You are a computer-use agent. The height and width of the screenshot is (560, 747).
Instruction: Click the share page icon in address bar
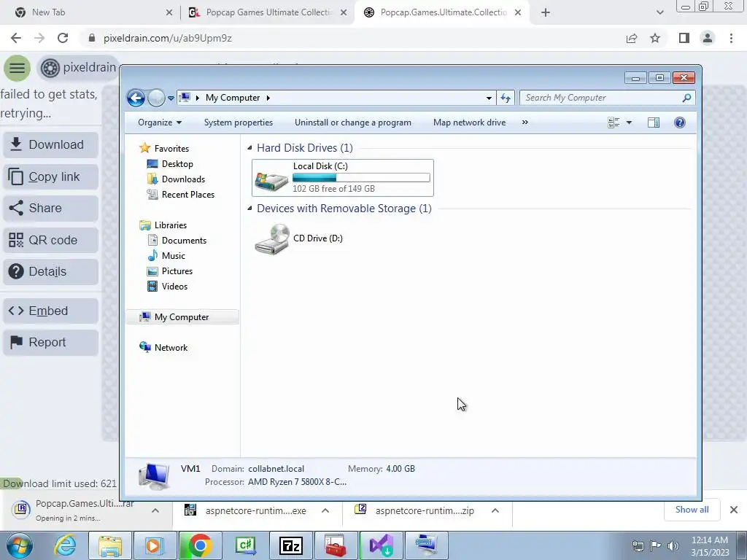[632, 38]
